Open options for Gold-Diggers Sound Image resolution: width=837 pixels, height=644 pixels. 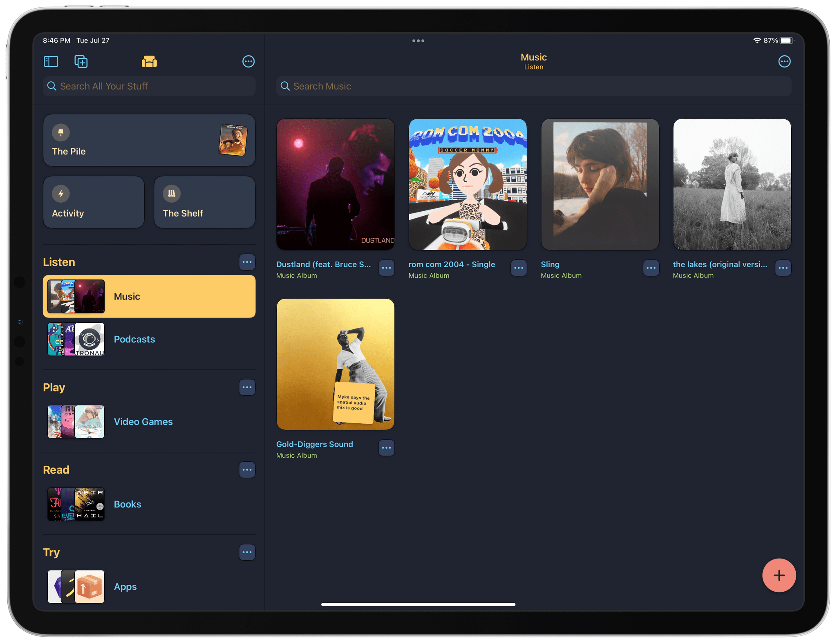[387, 448]
